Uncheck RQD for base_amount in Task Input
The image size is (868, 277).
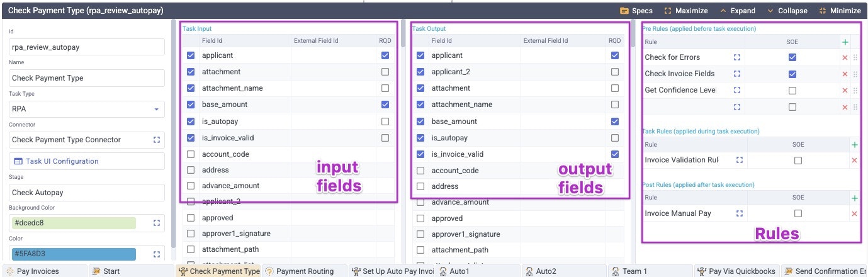click(385, 105)
